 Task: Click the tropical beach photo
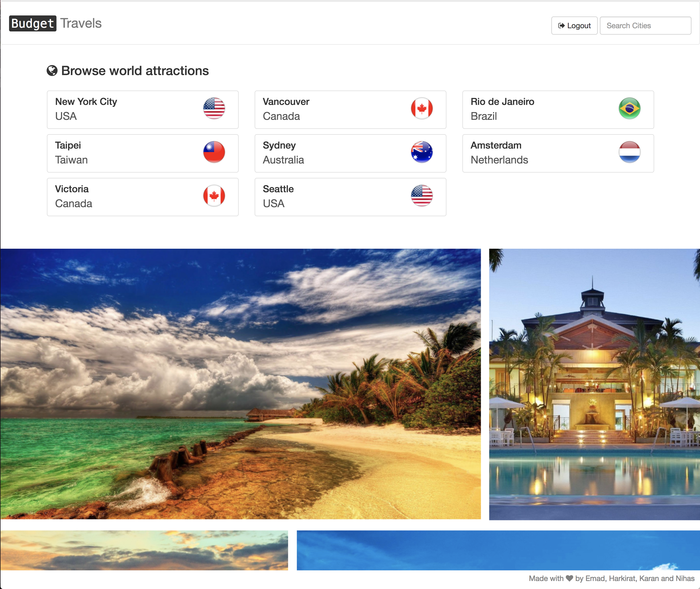(x=241, y=384)
